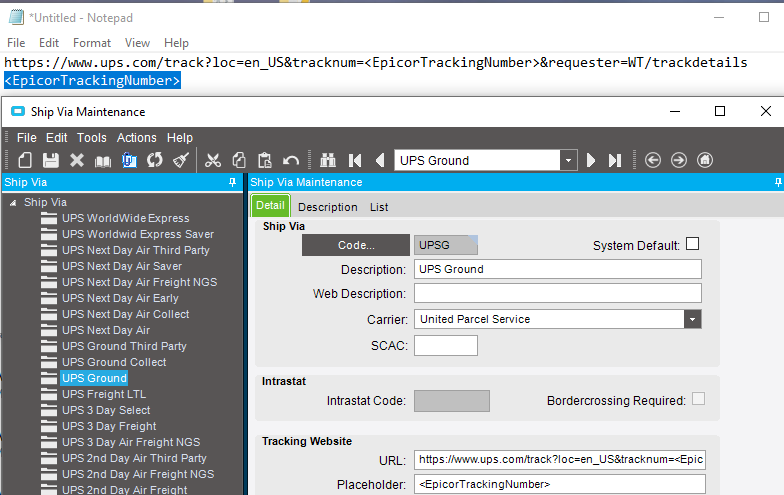Open the Carrier dropdown

tap(692, 319)
